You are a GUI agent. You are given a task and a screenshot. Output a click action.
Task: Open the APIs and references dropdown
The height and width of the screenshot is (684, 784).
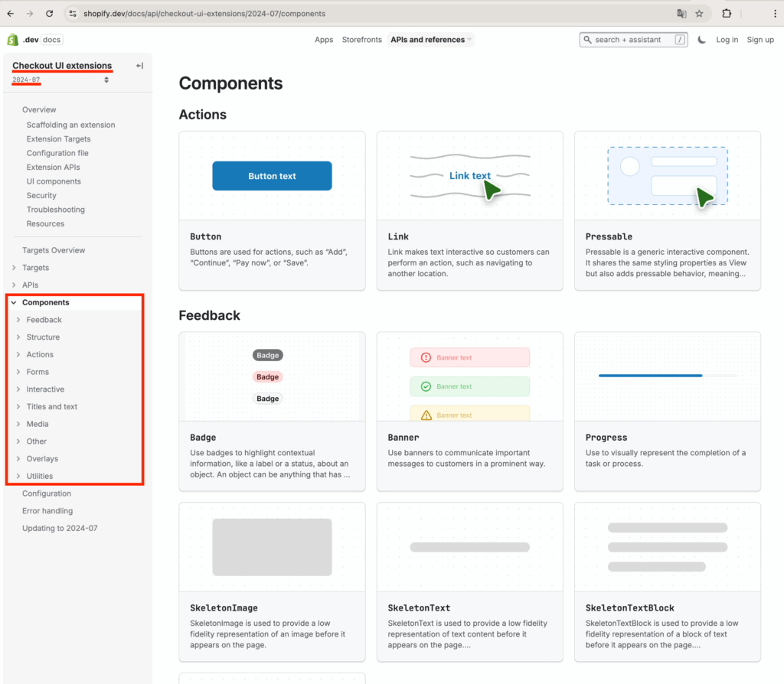click(x=430, y=40)
